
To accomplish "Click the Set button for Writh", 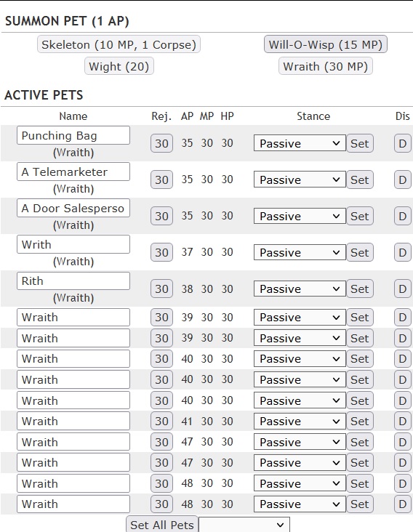I will pos(360,252).
